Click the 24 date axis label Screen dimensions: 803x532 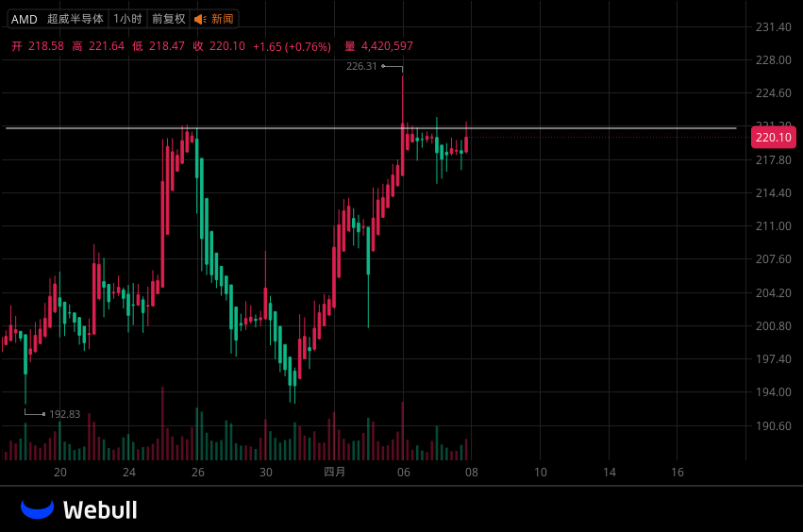pyautogui.click(x=129, y=472)
